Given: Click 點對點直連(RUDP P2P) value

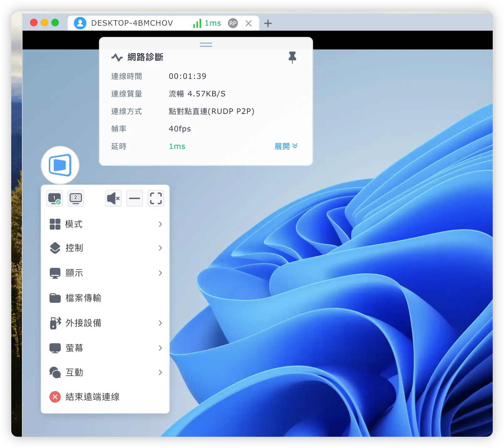Looking at the screenshot, I should coord(212,111).
